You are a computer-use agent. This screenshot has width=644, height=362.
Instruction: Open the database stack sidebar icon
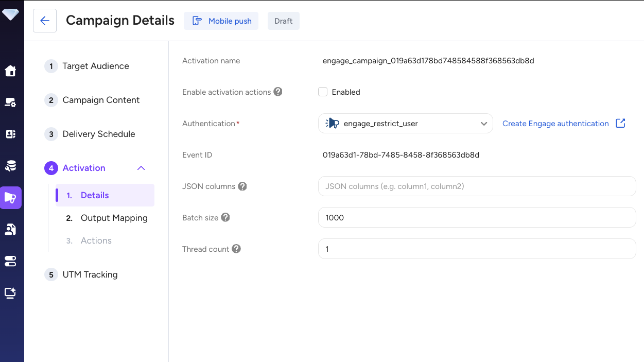coord(10,166)
